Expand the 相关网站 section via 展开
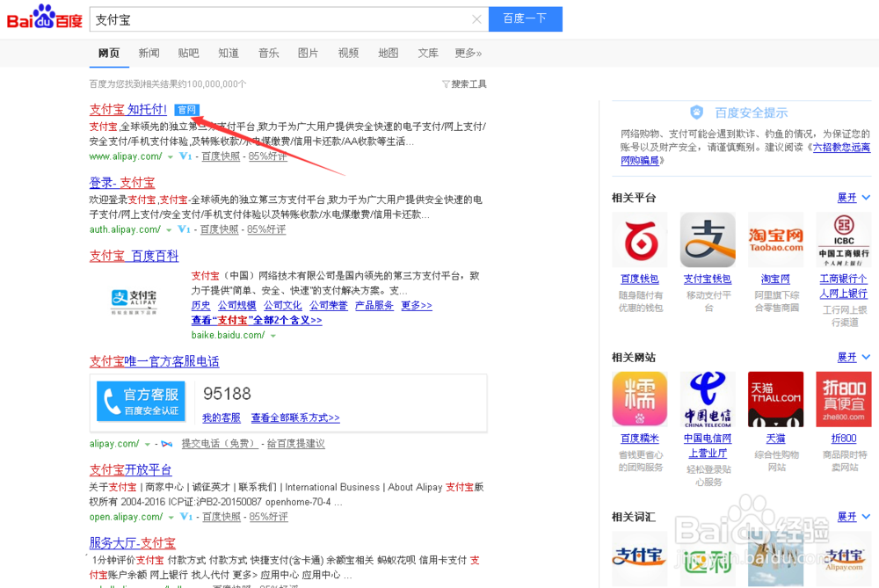 [853, 358]
